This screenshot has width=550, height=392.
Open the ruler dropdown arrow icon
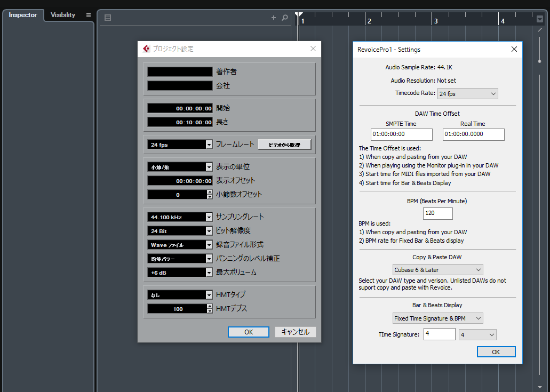[x=540, y=19]
